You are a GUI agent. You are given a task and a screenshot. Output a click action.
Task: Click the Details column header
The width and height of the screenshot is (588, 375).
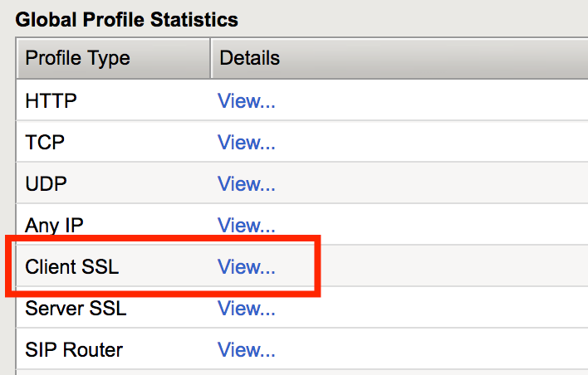pos(249,59)
